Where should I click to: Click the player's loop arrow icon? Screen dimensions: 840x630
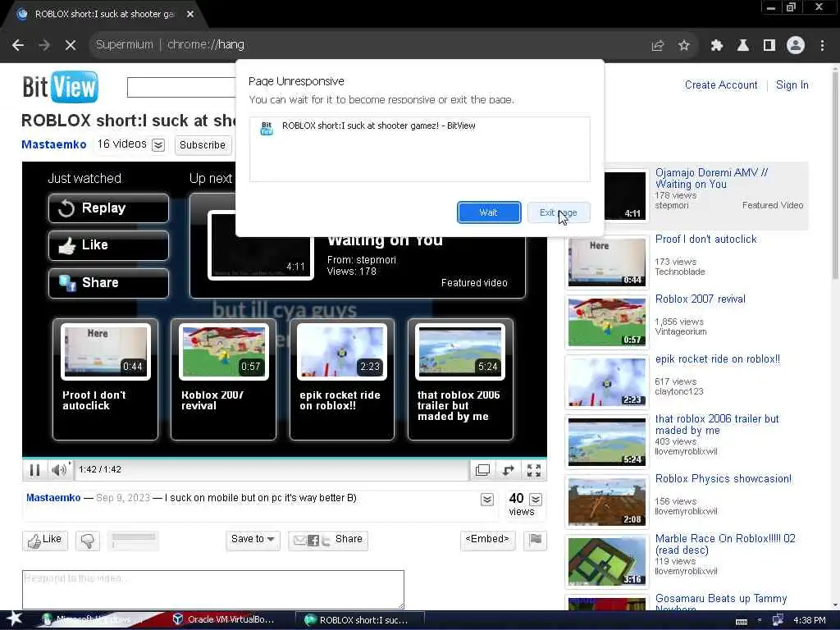[x=509, y=470]
